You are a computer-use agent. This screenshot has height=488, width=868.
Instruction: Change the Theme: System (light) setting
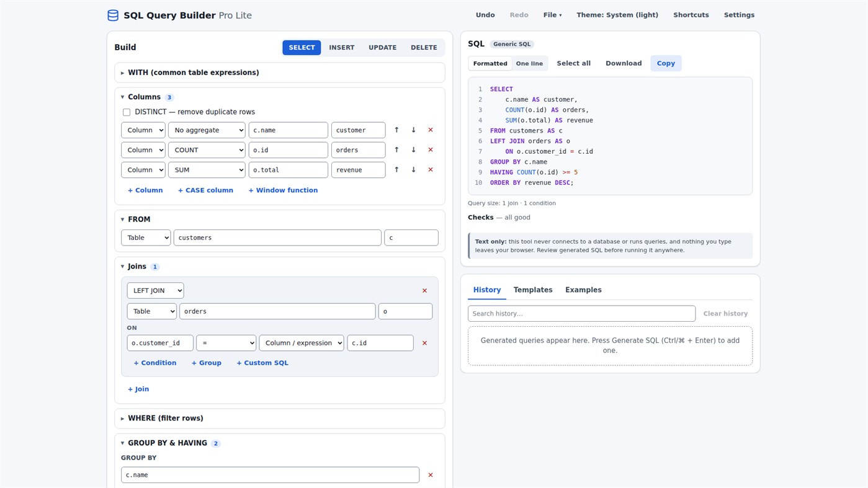[617, 15]
